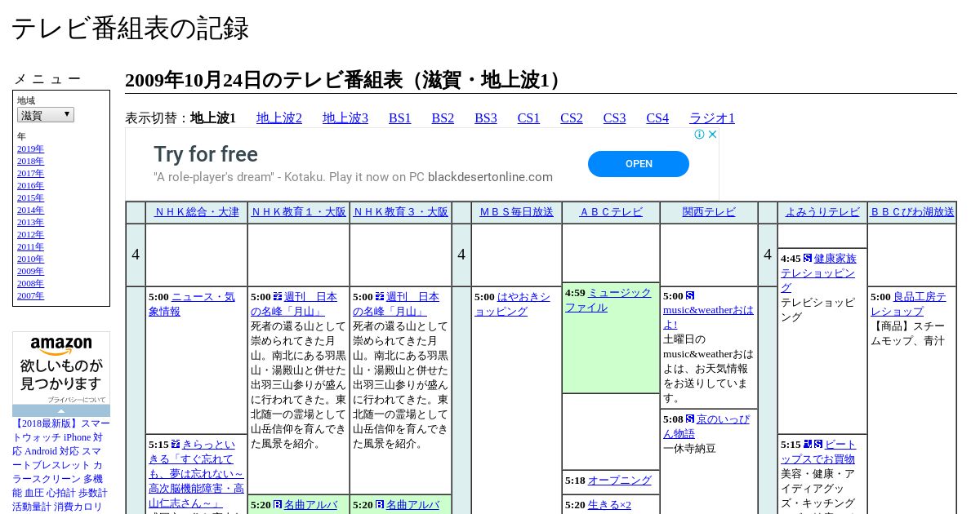Switch to ラジオ1 listings
Viewport: 980px width, 514px height.
pos(712,118)
